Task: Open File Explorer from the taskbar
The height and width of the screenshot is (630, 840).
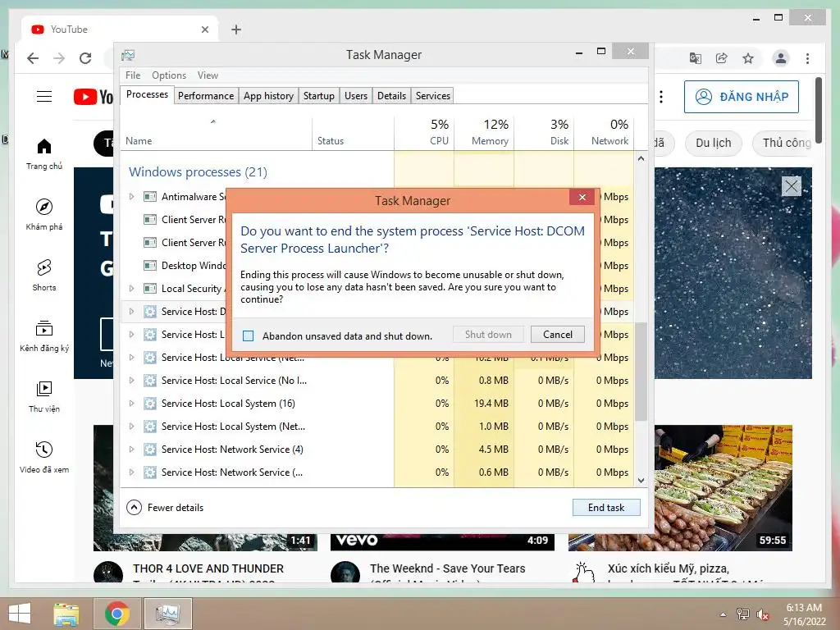Action: pos(66,614)
